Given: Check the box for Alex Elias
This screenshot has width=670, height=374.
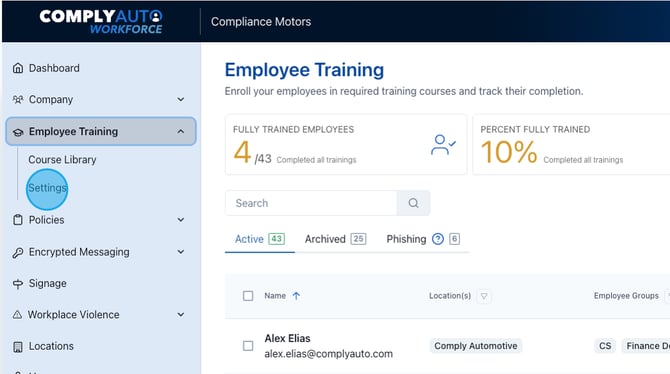Looking at the screenshot, I should 248,346.
